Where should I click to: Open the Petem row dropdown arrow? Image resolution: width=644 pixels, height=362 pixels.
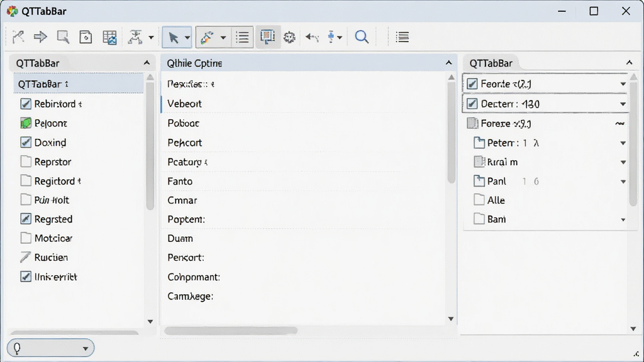(623, 143)
